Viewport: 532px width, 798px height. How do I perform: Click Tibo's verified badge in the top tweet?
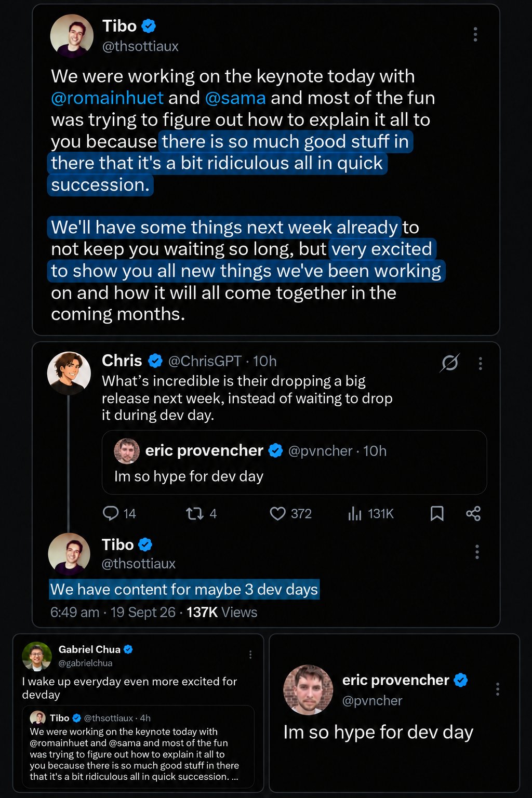tap(149, 25)
